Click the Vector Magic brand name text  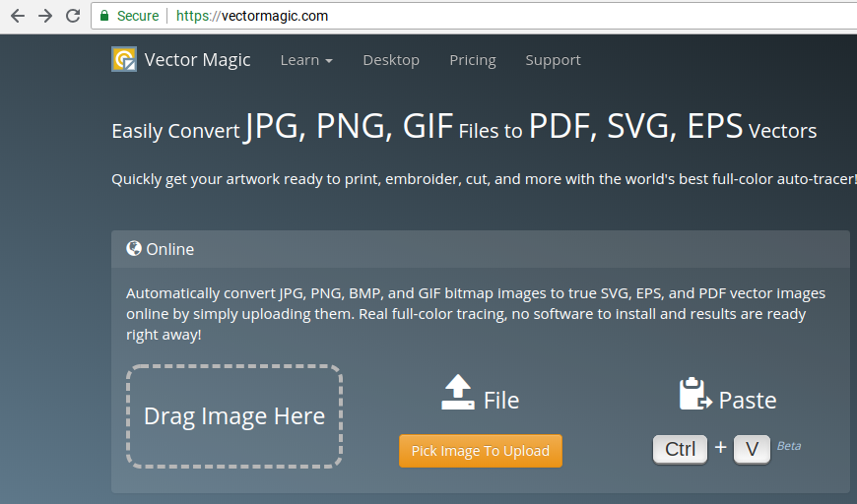pos(197,60)
